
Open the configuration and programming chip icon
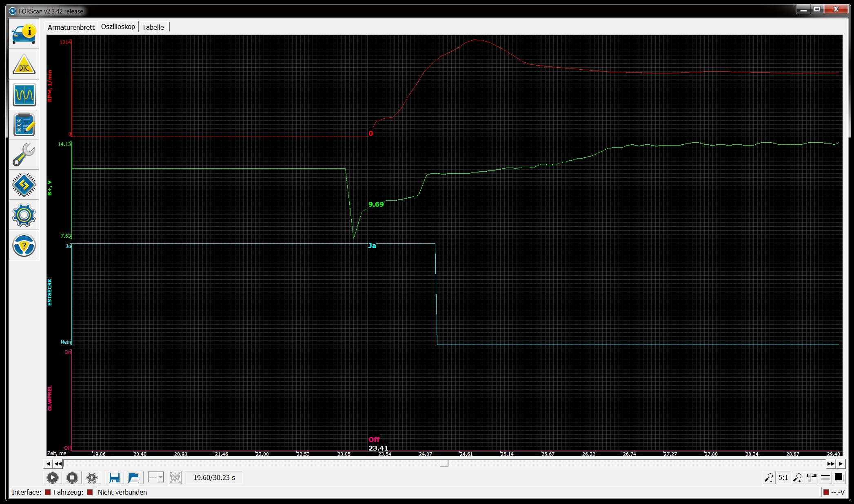(x=24, y=185)
